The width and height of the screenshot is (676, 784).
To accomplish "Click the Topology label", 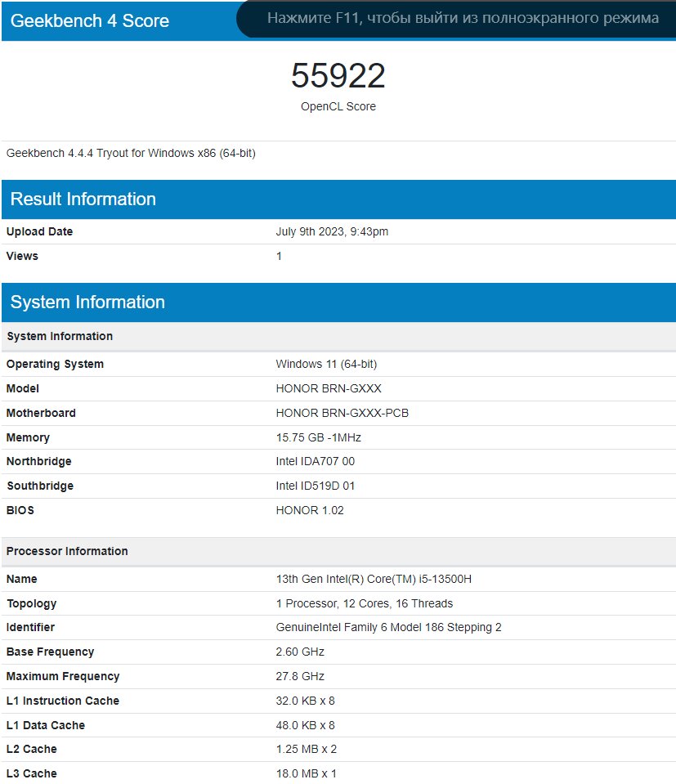I will click(x=32, y=603).
